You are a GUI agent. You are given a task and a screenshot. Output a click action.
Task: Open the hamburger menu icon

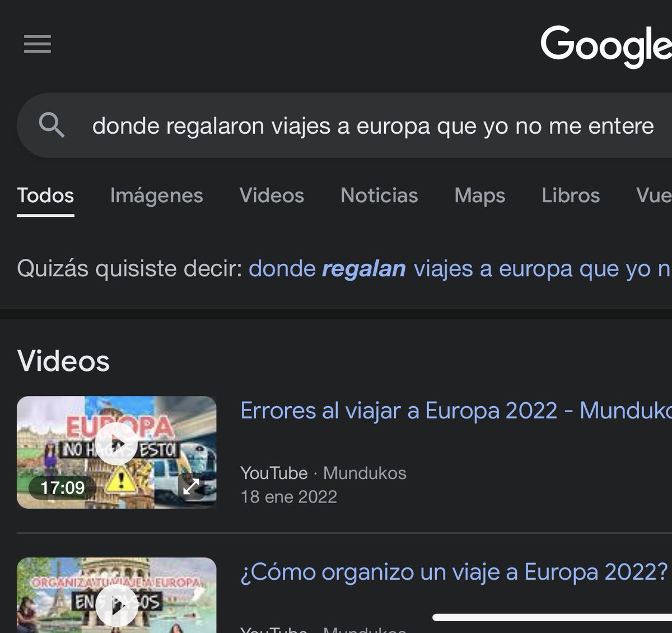[38, 44]
